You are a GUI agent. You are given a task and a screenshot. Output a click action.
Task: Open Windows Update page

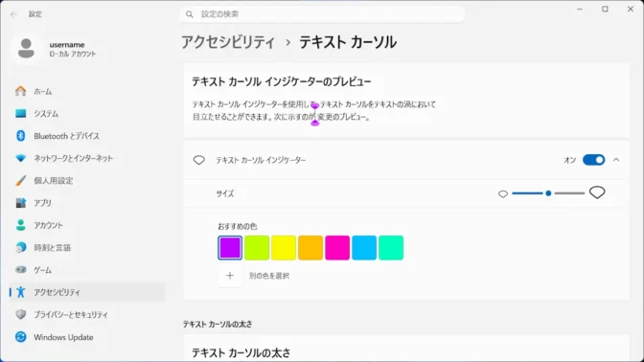click(87, 337)
